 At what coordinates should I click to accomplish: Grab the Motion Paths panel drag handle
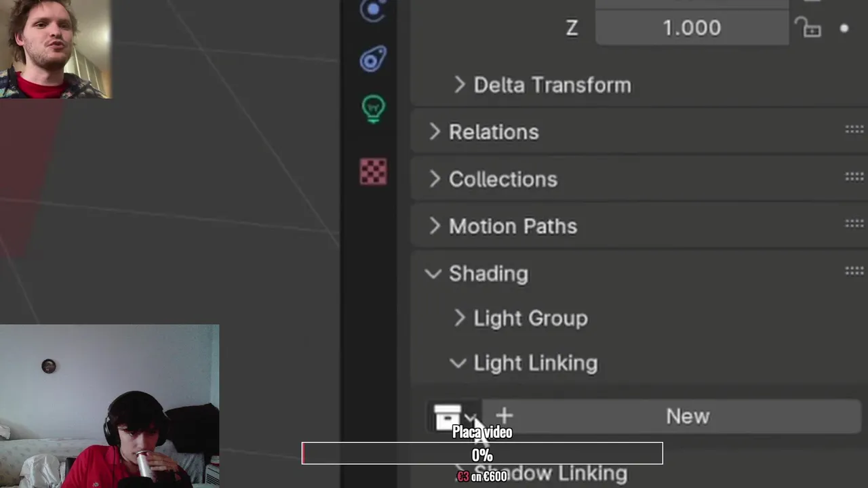854,224
